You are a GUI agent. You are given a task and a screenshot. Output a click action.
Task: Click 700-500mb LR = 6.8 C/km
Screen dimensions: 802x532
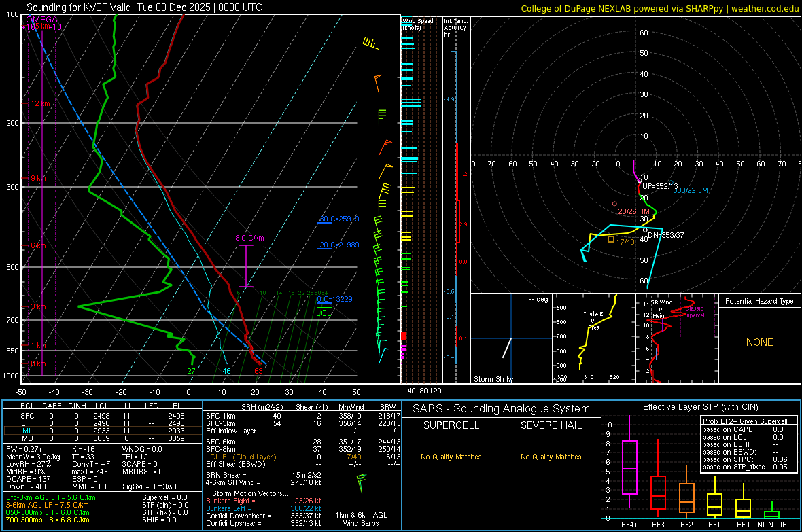(x=48, y=520)
